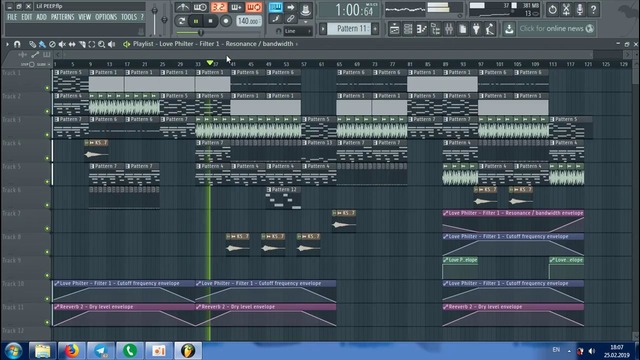Open the plugin picker plug icon

476,29
